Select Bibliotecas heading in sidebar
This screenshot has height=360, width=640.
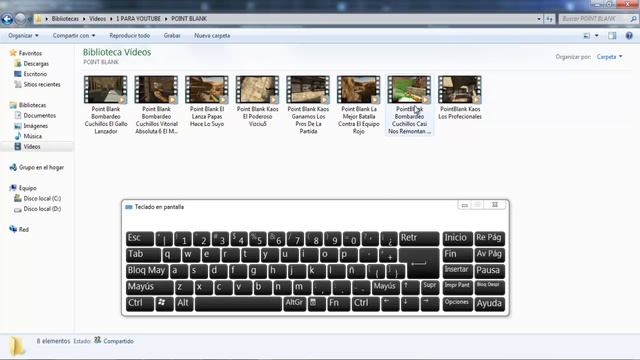coord(28,105)
